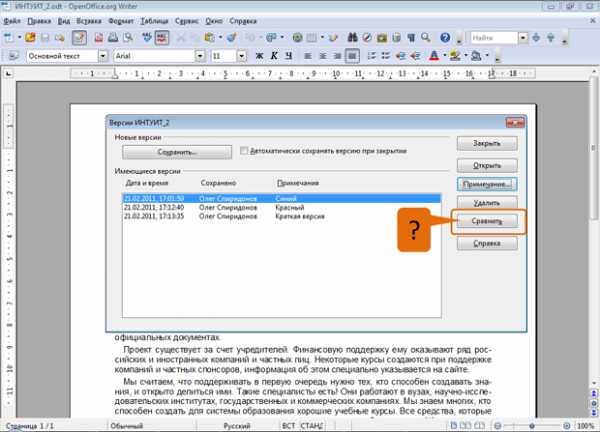Click the Закрыть button in versions dialog

pyautogui.click(x=487, y=143)
